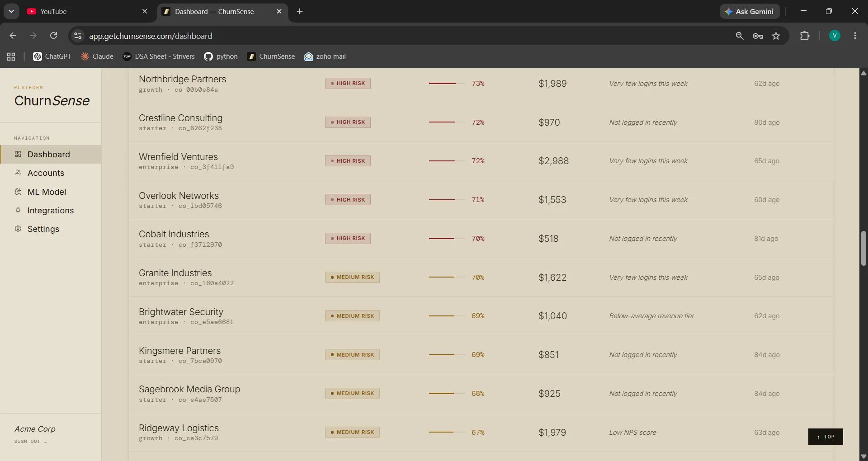
Task: Open the tab search dropdown arrow
Action: [11, 11]
